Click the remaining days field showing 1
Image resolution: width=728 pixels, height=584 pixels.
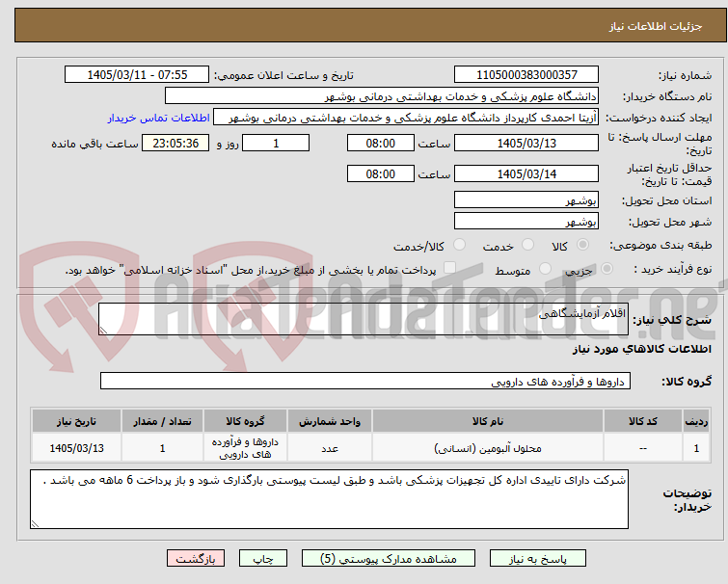[x=276, y=144]
